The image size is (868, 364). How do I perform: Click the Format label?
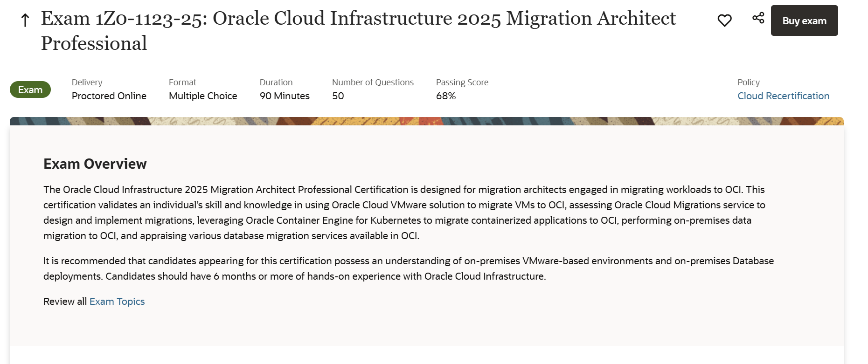pyautogui.click(x=182, y=82)
